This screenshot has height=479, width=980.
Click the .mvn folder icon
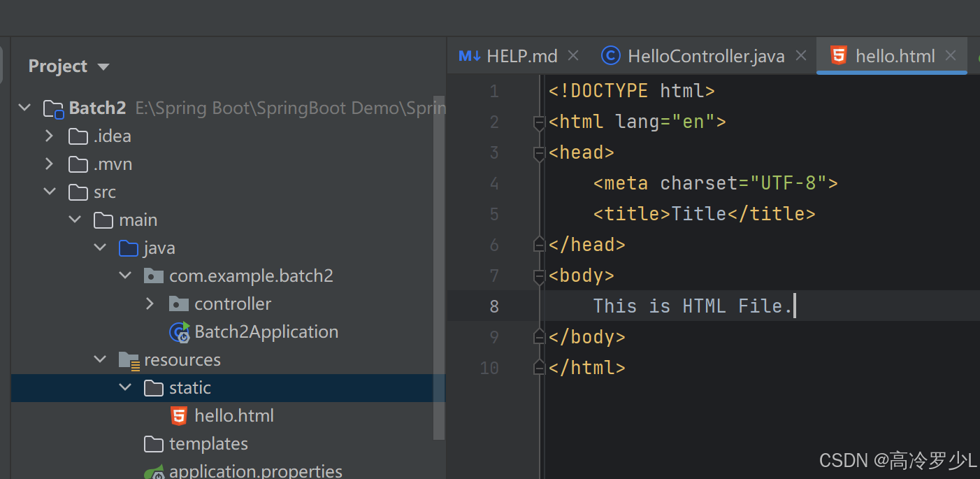click(x=78, y=164)
